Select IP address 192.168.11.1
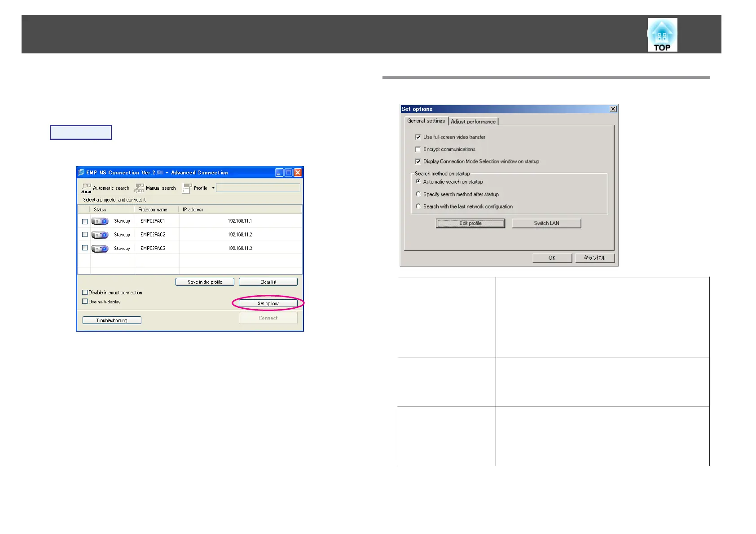The image size is (756, 534). [240, 221]
